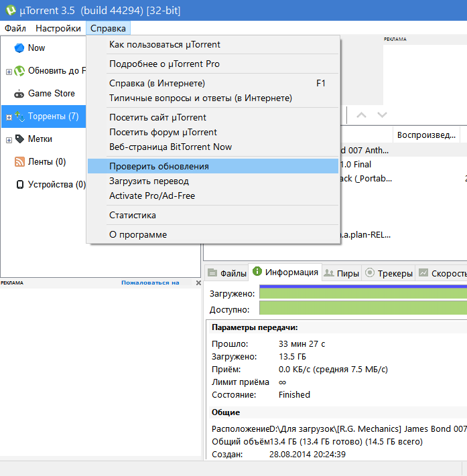
Task: Choose Посетить сайт µTorrent
Action: pos(212,117)
